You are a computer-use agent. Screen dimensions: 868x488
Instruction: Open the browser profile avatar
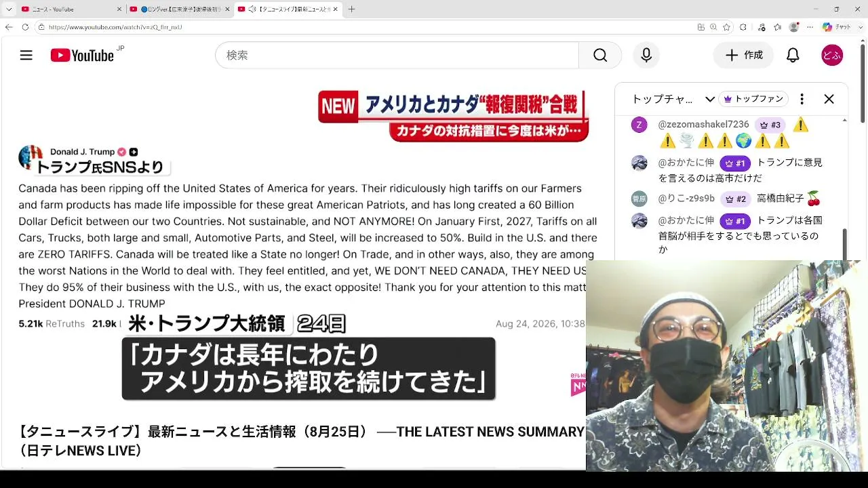pyautogui.click(x=794, y=27)
